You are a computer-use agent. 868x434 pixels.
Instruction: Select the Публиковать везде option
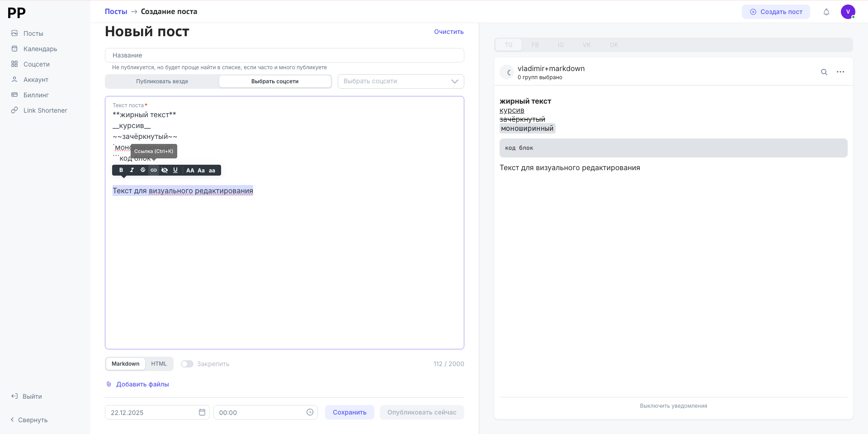tap(162, 81)
